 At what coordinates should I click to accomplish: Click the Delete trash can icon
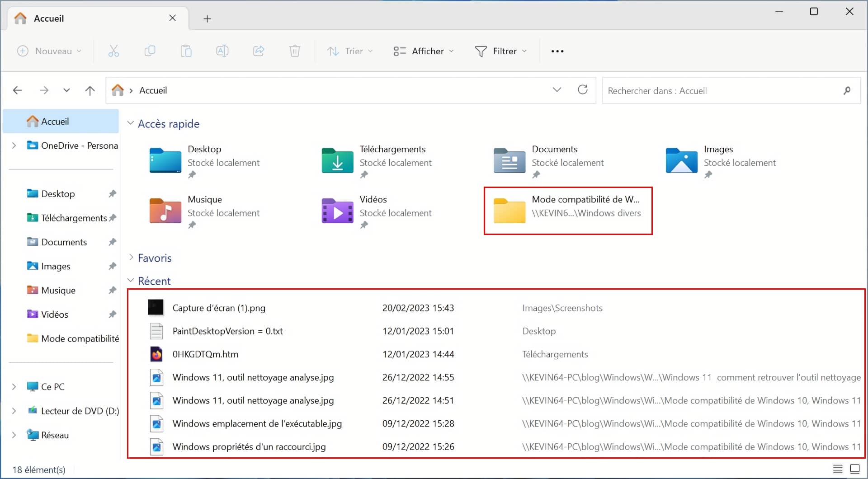click(295, 51)
